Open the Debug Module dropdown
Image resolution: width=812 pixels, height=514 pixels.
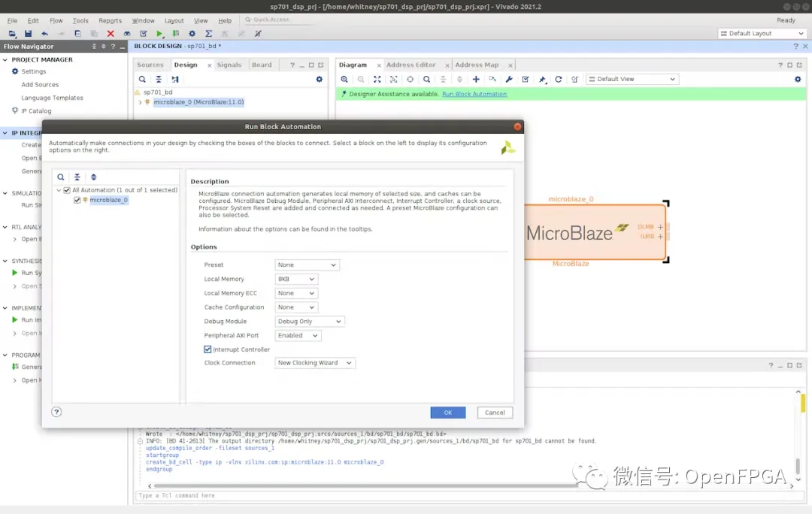[309, 322]
